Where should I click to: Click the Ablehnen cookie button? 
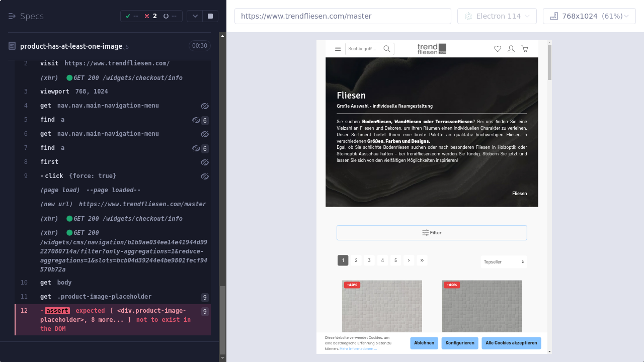click(424, 343)
